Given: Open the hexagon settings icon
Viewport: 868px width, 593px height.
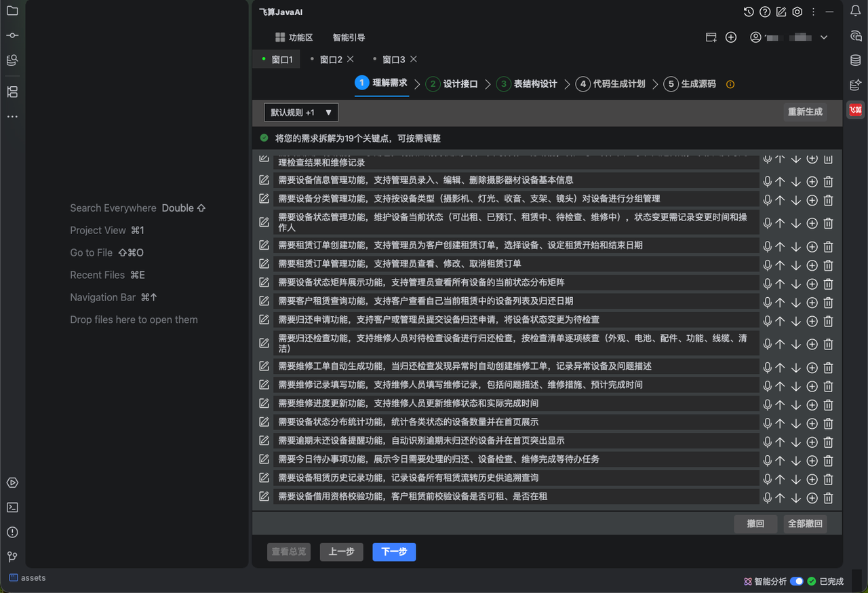Looking at the screenshot, I should pyautogui.click(x=797, y=12).
